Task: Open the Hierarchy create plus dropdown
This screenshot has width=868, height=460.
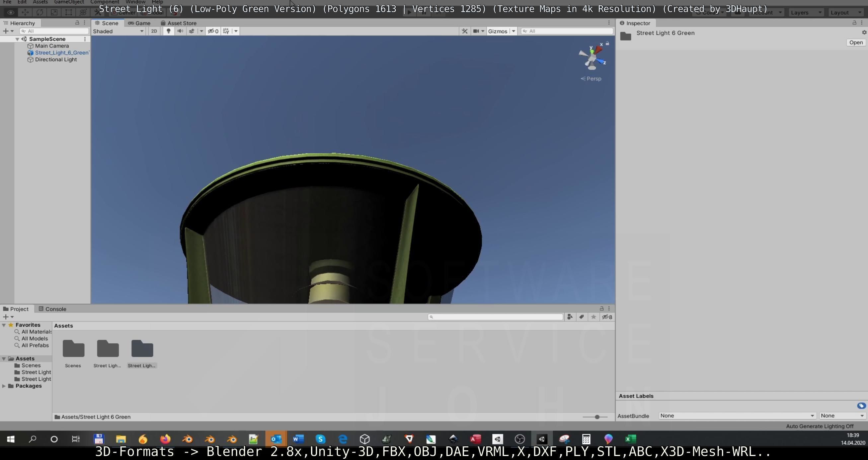Action: pos(8,31)
